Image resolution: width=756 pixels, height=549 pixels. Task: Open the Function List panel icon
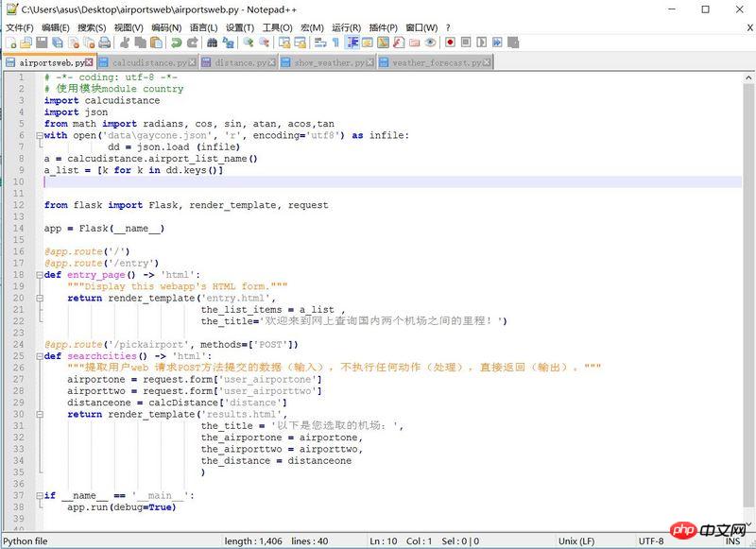(x=399, y=43)
